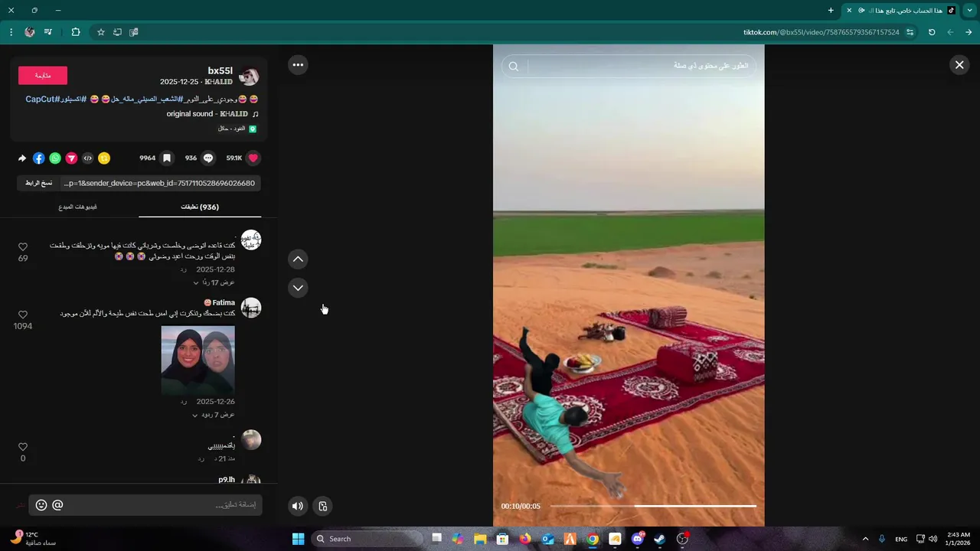Close the video viewer with X
Screen dimensions: 980x551
coord(959,65)
